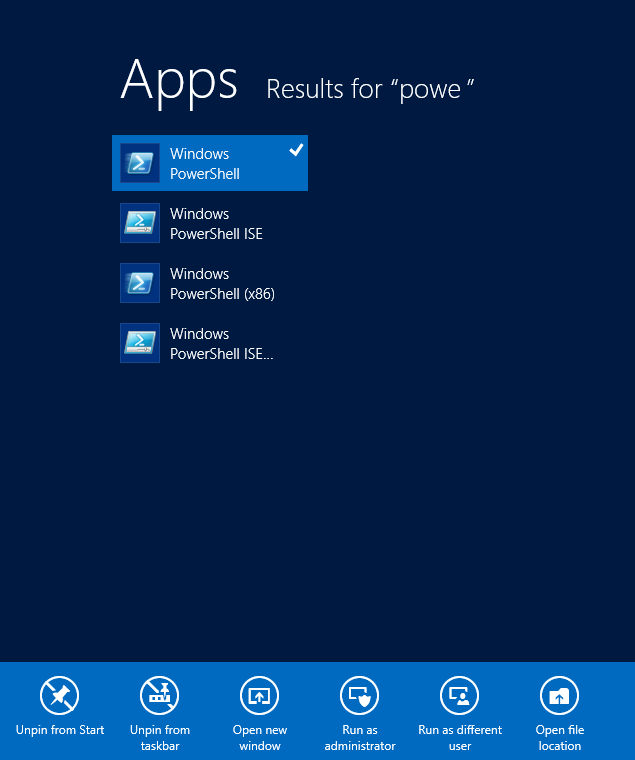Select the 'Windows PowerShell ISE...' truncated label
The image size is (635, 760).
point(222,344)
